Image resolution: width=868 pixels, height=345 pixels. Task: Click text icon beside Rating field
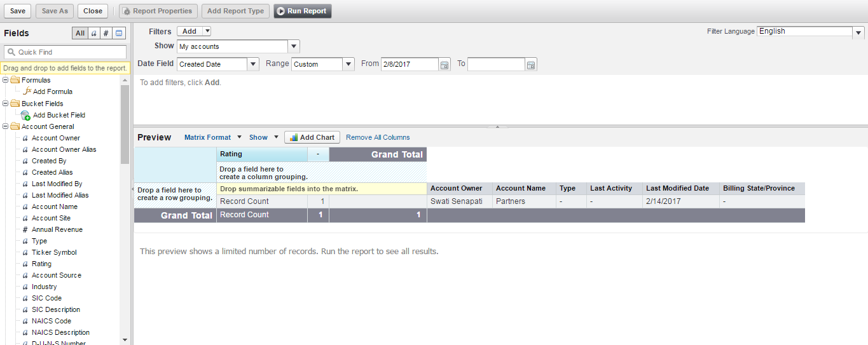click(x=25, y=264)
